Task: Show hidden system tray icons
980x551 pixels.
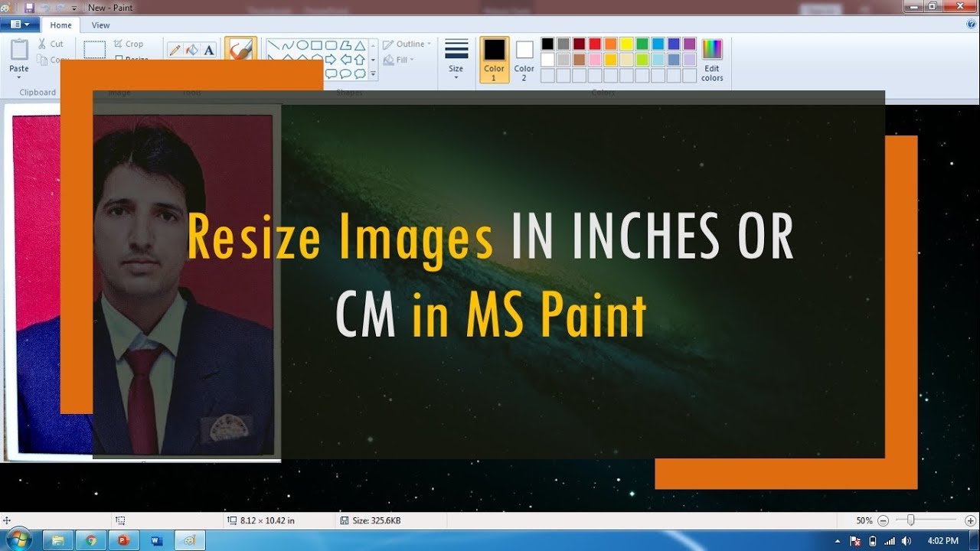Action: [x=838, y=541]
